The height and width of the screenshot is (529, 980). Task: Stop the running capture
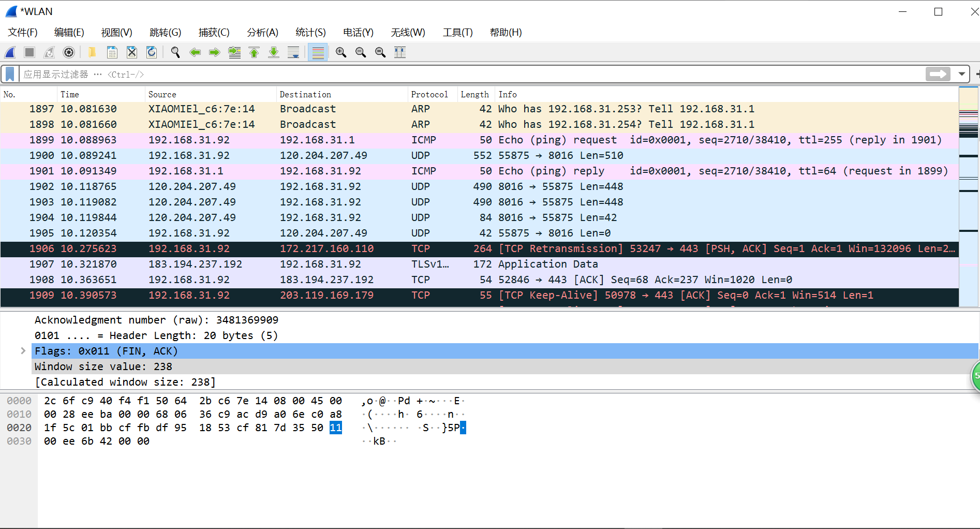click(x=29, y=52)
